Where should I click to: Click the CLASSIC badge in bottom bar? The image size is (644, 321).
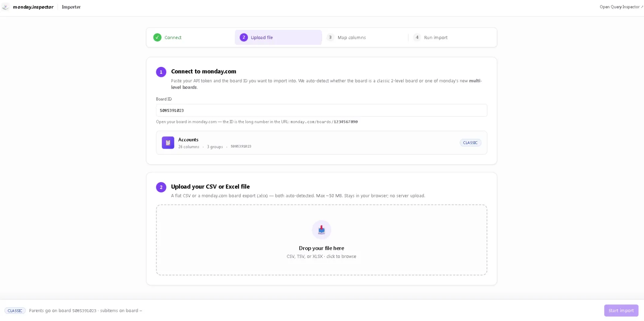click(x=15, y=311)
